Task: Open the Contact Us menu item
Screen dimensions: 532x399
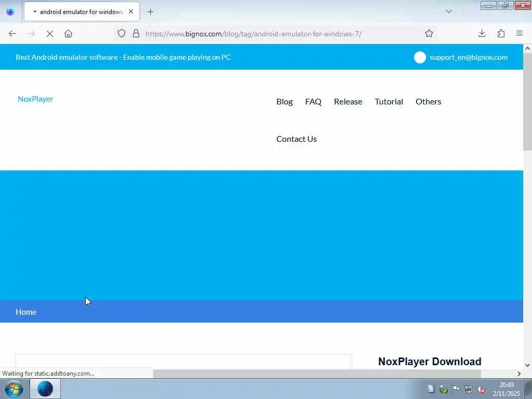Action: [297, 139]
